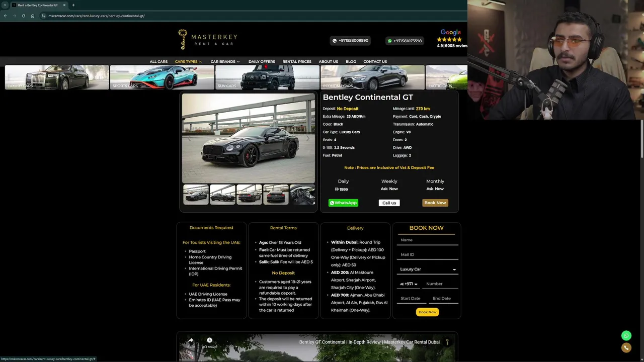The width and height of the screenshot is (644, 362).
Task: Click into the Mail ID input field
Action: pos(427,255)
